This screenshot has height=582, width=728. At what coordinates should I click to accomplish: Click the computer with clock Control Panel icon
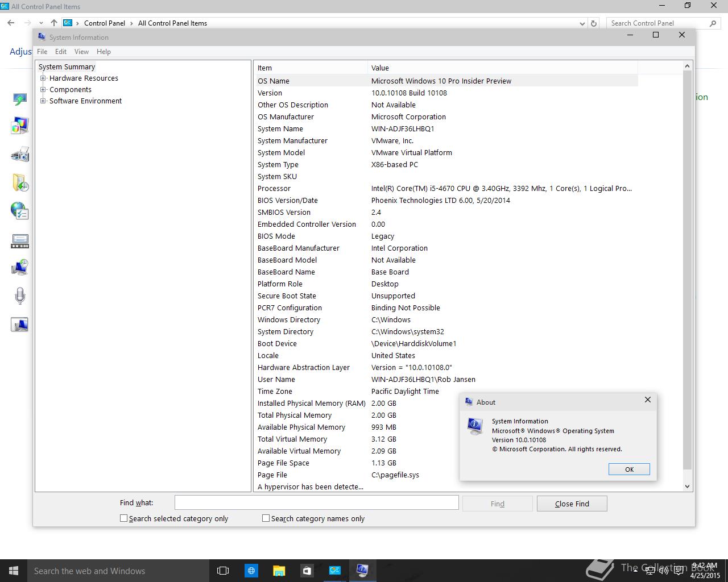point(20,268)
